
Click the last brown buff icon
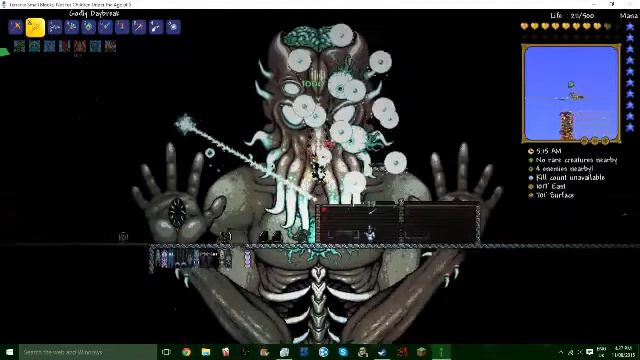coord(110,46)
